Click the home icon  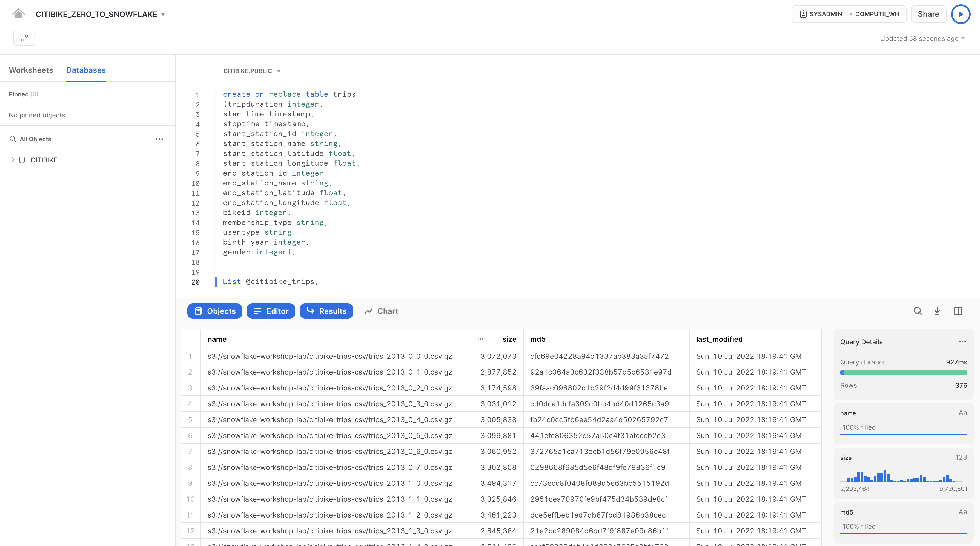tap(18, 14)
